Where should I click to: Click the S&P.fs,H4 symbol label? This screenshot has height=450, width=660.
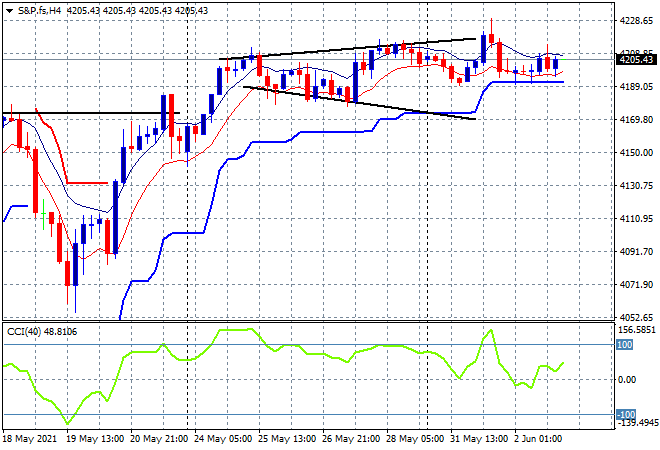coord(39,11)
